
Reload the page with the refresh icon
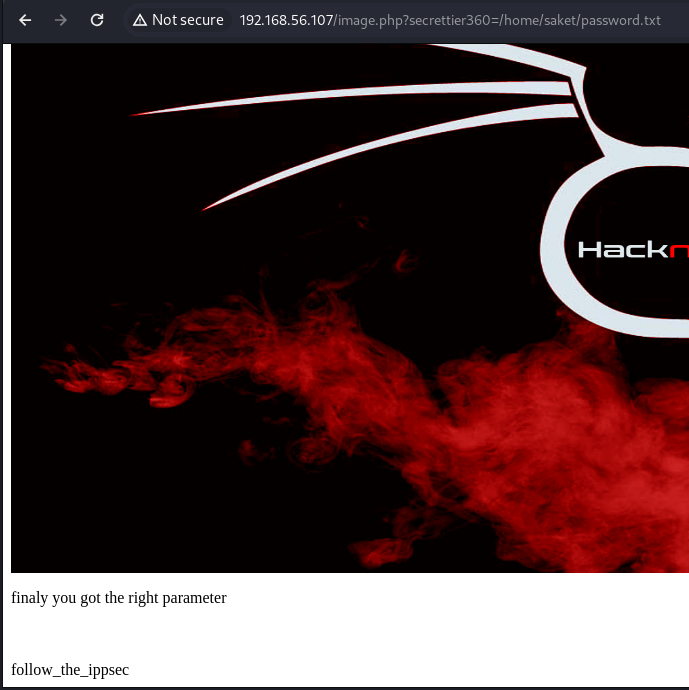(97, 20)
